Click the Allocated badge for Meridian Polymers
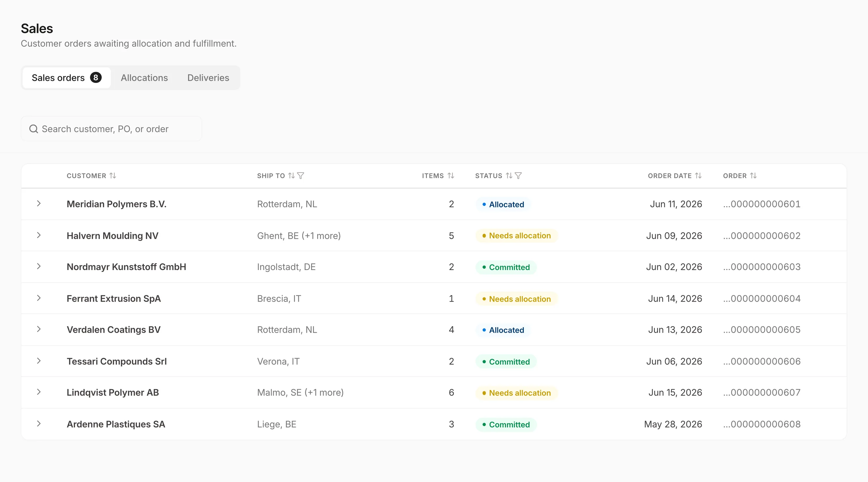Viewport: 868px width, 482px height. 503,204
